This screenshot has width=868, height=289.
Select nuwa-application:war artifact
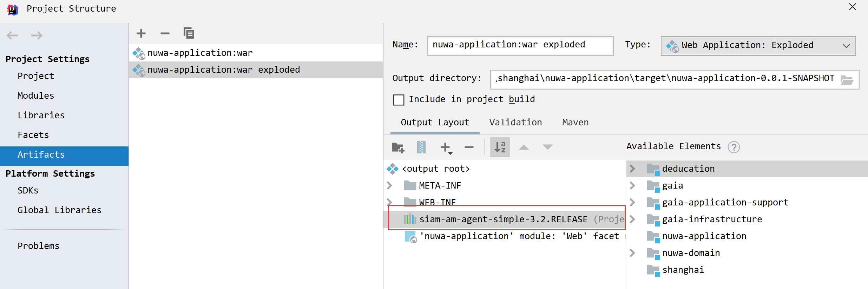click(256, 53)
